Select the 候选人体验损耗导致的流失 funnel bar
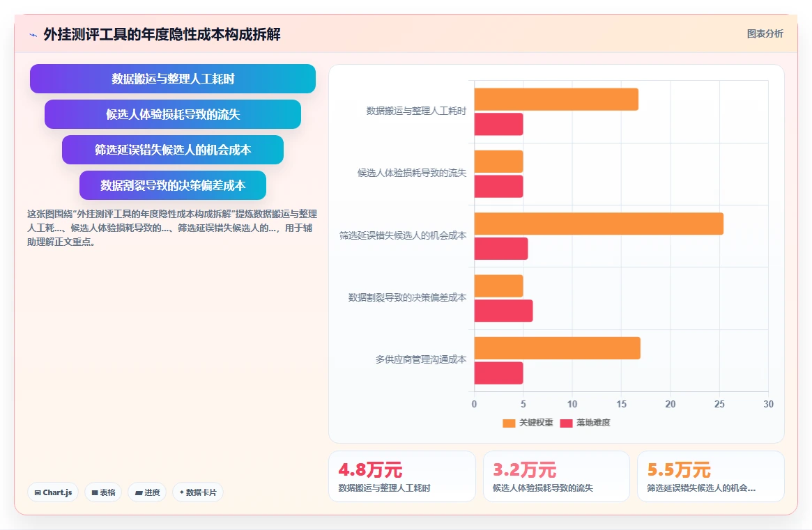Viewport: 812px width, 530px height. 172,114
